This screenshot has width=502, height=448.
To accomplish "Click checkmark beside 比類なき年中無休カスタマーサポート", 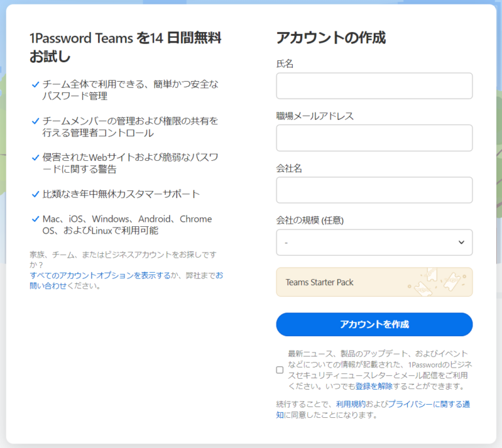I will click(x=35, y=194).
